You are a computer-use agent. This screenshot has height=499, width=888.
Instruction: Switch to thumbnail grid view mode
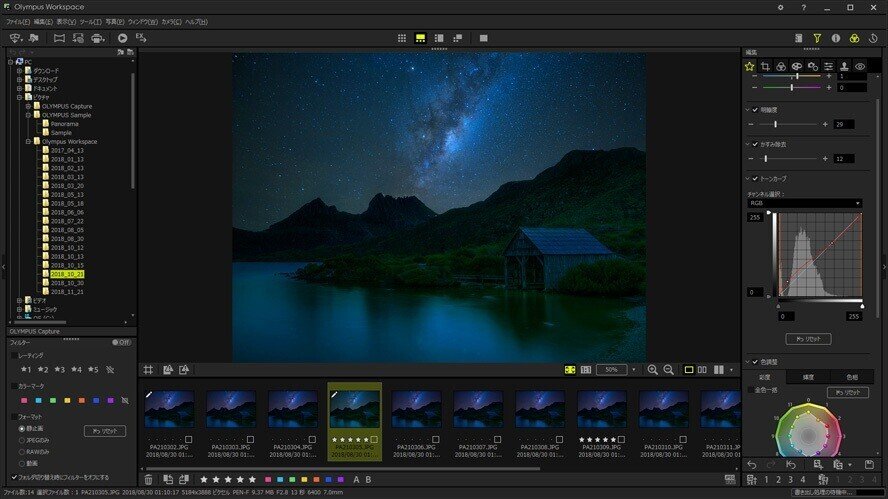[x=402, y=38]
